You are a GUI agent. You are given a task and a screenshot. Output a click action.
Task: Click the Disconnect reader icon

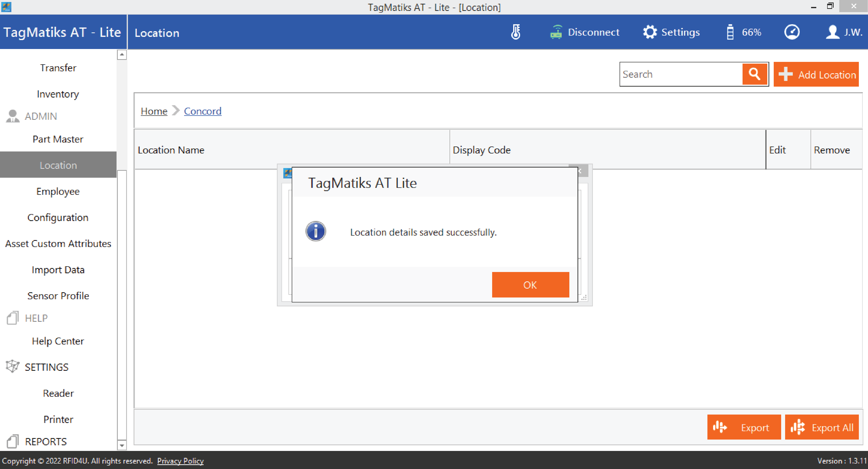556,32
